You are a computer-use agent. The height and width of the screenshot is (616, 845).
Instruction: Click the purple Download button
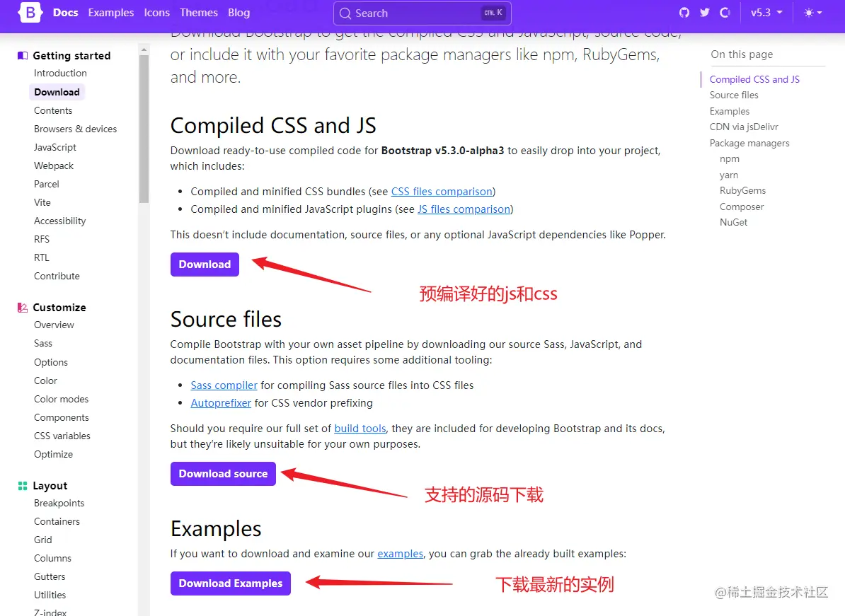click(205, 265)
